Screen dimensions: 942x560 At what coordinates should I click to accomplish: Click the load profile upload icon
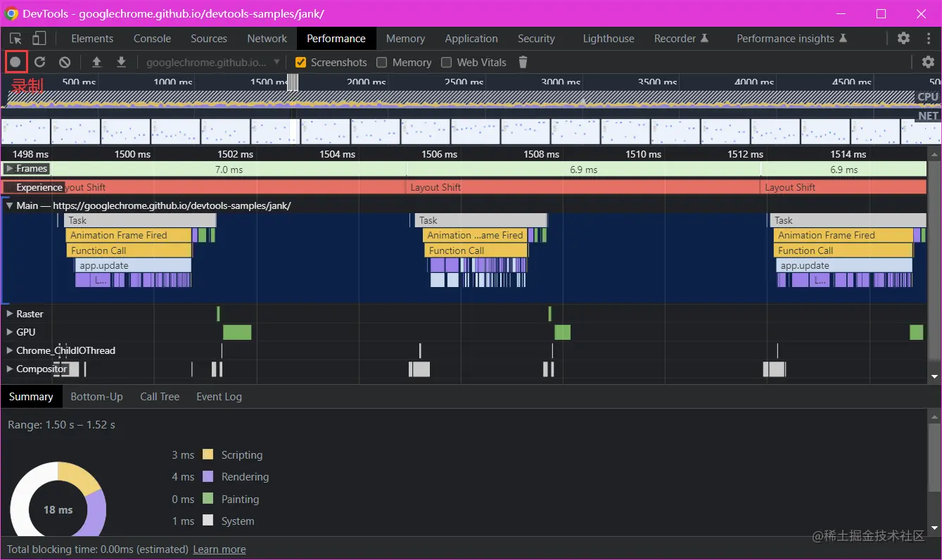point(96,62)
